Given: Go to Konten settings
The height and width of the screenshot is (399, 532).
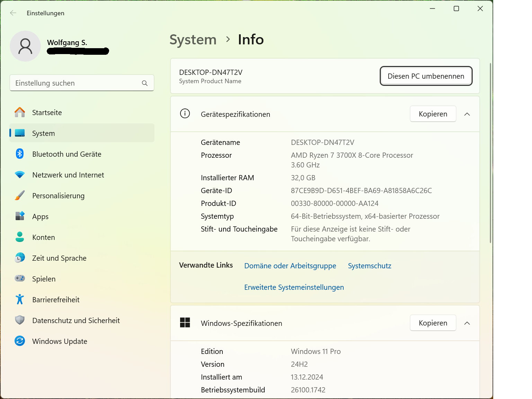Looking at the screenshot, I should (44, 237).
